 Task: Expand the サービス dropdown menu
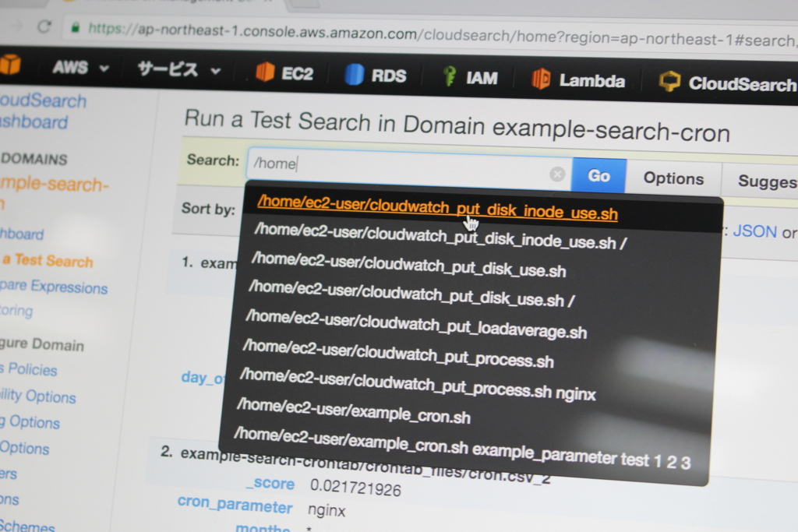[x=178, y=69]
